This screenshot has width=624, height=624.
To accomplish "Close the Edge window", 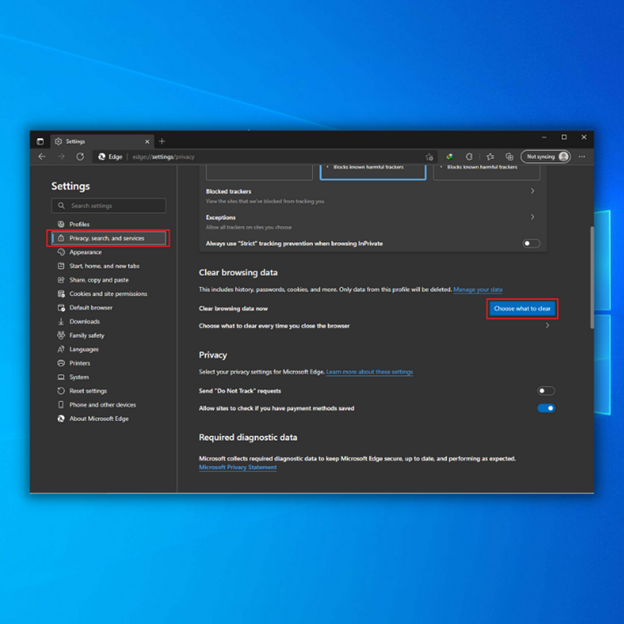I will click(584, 137).
